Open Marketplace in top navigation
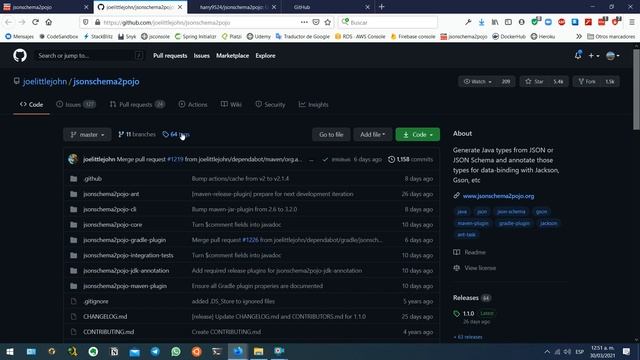Screen dimensions: 640x360 (x=232, y=56)
